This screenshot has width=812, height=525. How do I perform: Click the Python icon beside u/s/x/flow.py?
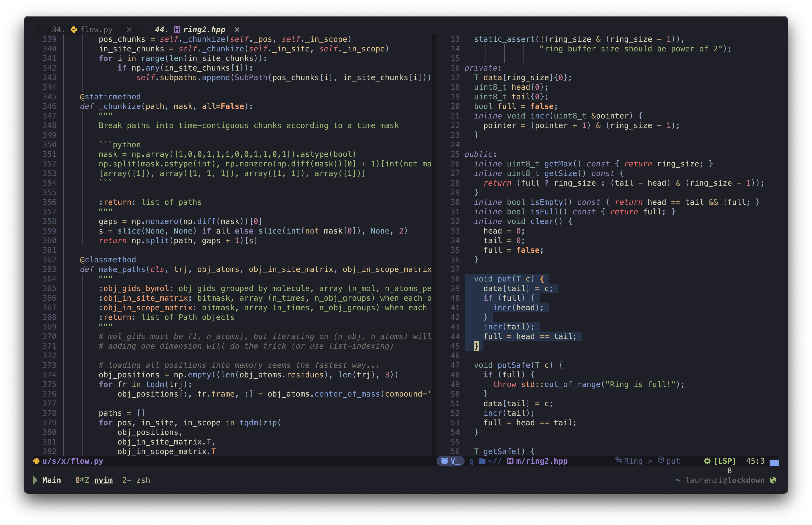click(36, 461)
